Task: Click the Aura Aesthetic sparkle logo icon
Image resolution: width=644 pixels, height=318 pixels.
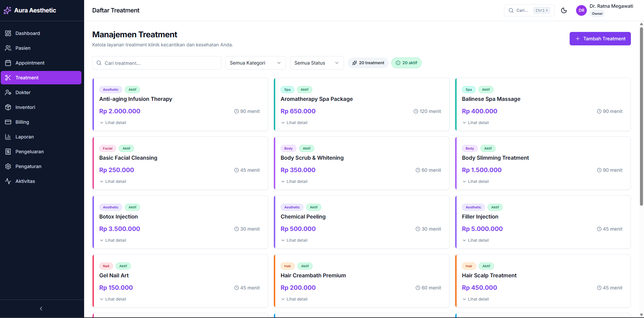Action: point(7,10)
